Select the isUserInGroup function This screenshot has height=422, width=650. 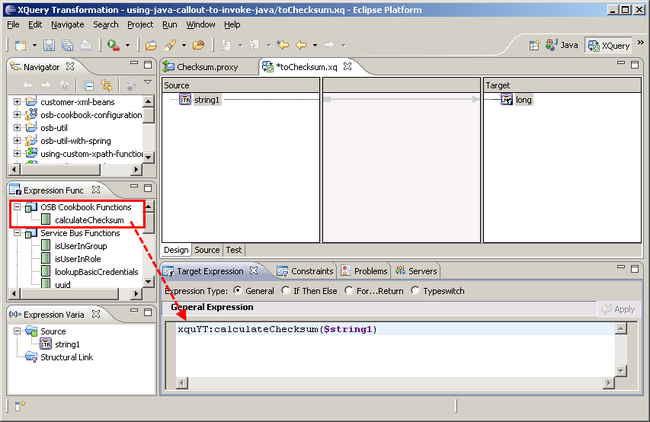point(81,246)
